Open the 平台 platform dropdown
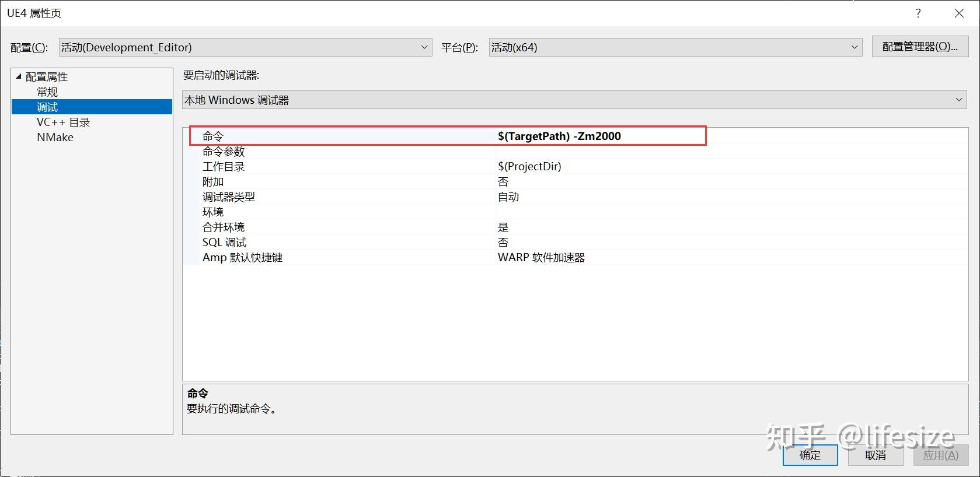The height and width of the screenshot is (477, 980). [x=675, y=47]
